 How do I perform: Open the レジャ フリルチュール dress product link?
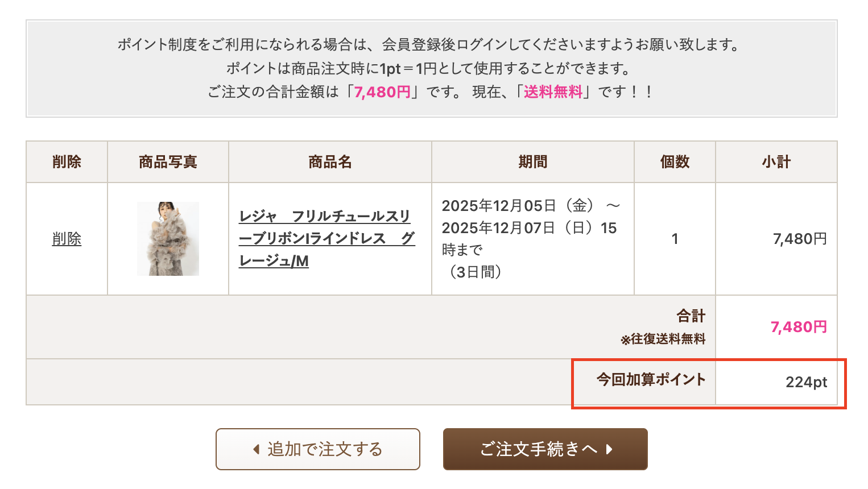(x=326, y=239)
